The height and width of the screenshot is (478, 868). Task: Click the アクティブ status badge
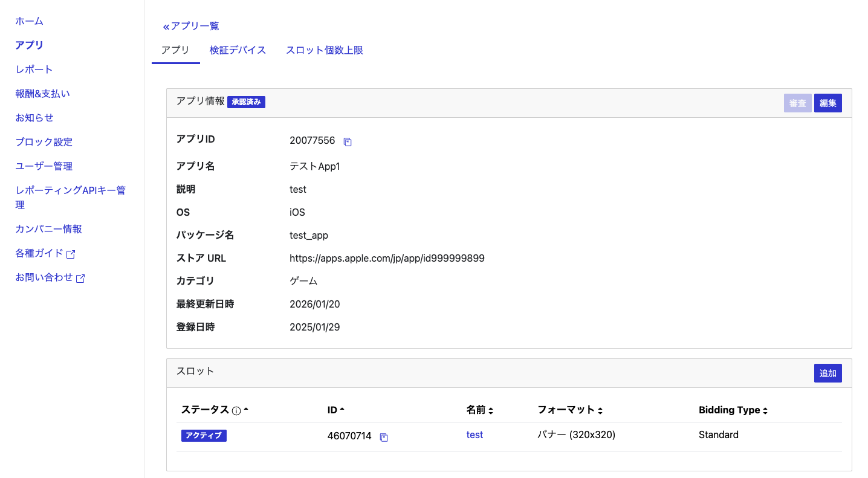pyautogui.click(x=204, y=435)
